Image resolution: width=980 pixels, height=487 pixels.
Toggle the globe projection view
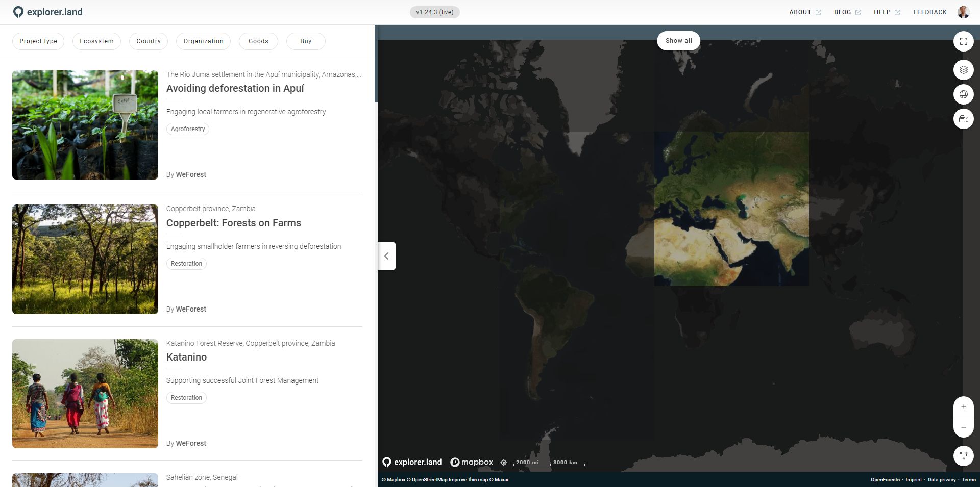click(964, 94)
